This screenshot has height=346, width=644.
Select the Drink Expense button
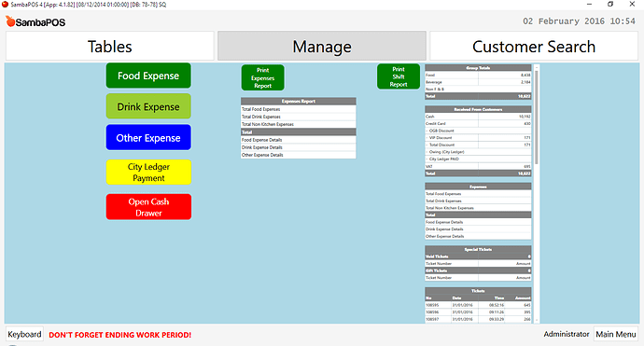pyautogui.click(x=148, y=106)
